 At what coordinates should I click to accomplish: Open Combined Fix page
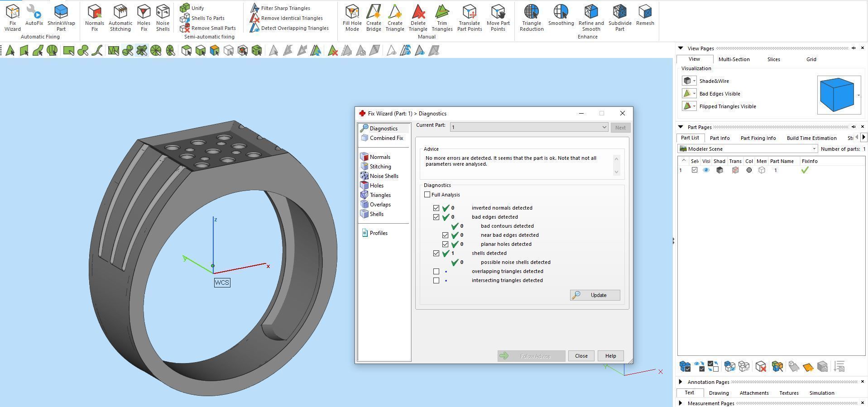pos(382,138)
